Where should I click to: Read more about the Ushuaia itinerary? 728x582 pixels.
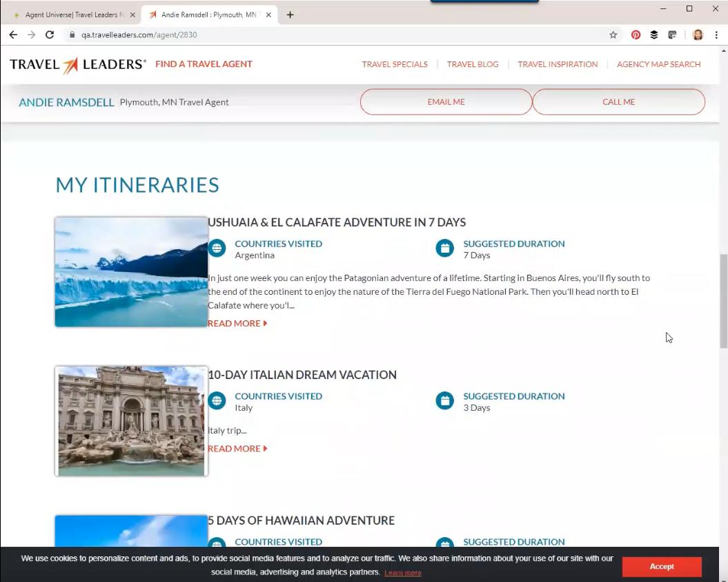[x=237, y=323]
